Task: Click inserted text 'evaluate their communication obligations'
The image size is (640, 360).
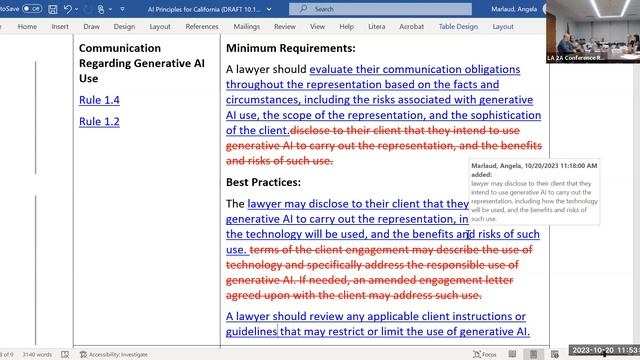Action: pyautogui.click(x=415, y=69)
